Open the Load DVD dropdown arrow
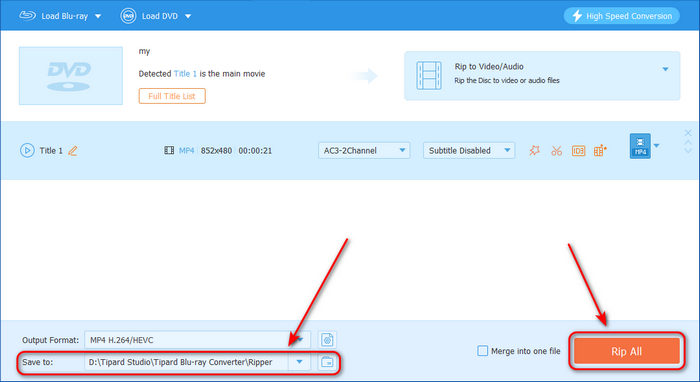 coord(188,17)
